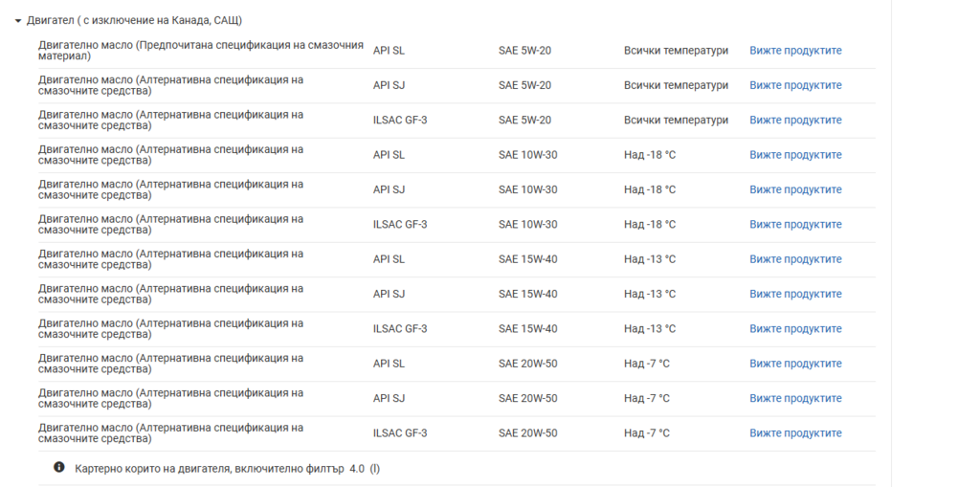Collapse the Двигател section arrow
The height and width of the screenshot is (487, 980).
pyautogui.click(x=18, y=21)
